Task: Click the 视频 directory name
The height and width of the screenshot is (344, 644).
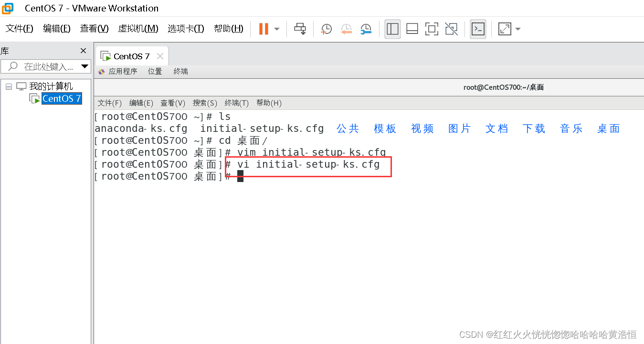Action: [422, 129]
